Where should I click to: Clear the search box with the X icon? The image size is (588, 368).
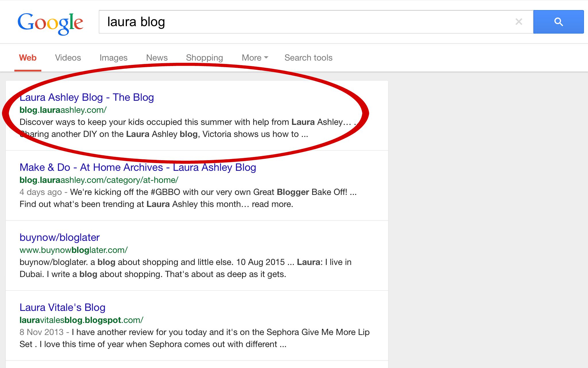click(x=519, y=22)
